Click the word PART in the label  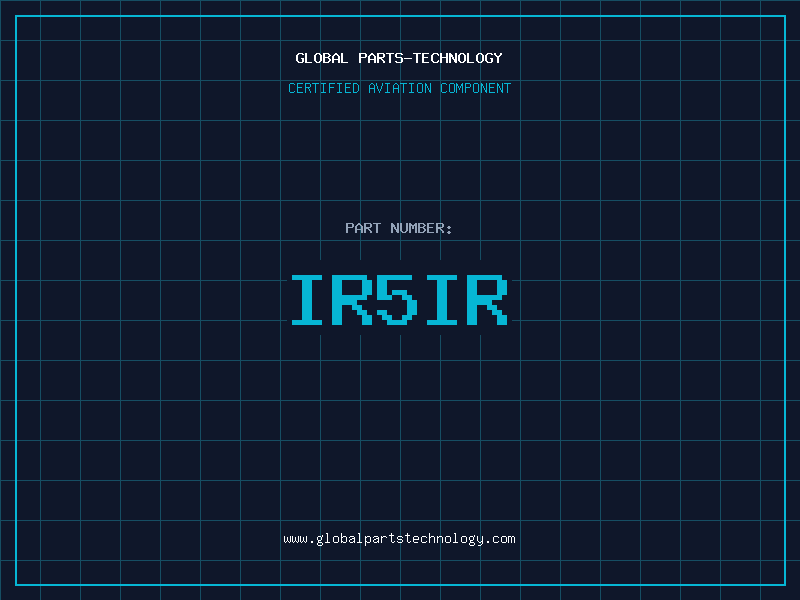click(363, 228)
